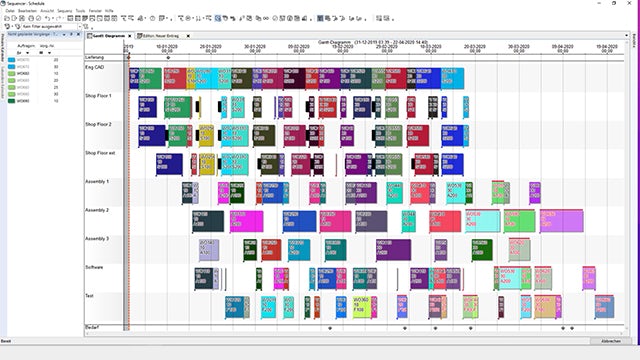Open the panel options arrow of unplanned list
Viewport: 640px width, 360px height.
tap(64, 35)
